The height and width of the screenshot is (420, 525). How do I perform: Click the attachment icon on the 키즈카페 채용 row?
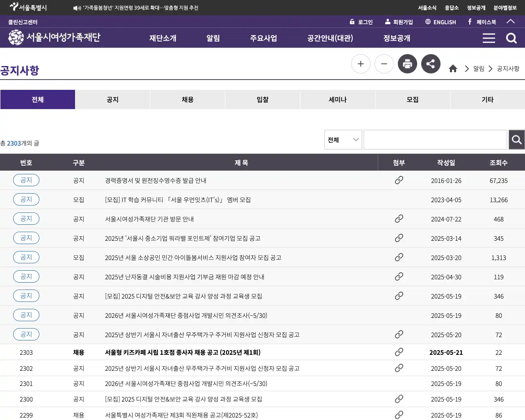click(x=399, y=352)
